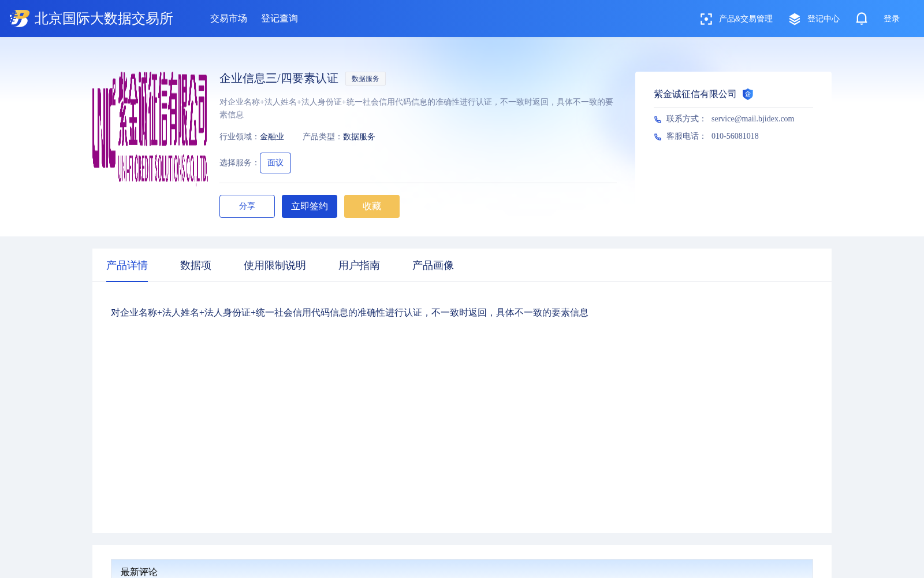Click the 登记中心 layers icon

795,19
